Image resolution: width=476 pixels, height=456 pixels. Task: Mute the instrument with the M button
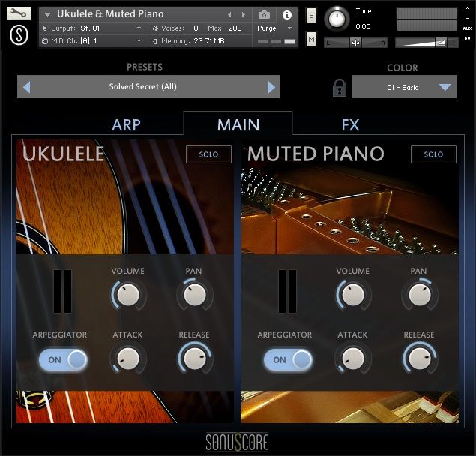(x=311, y=39)
